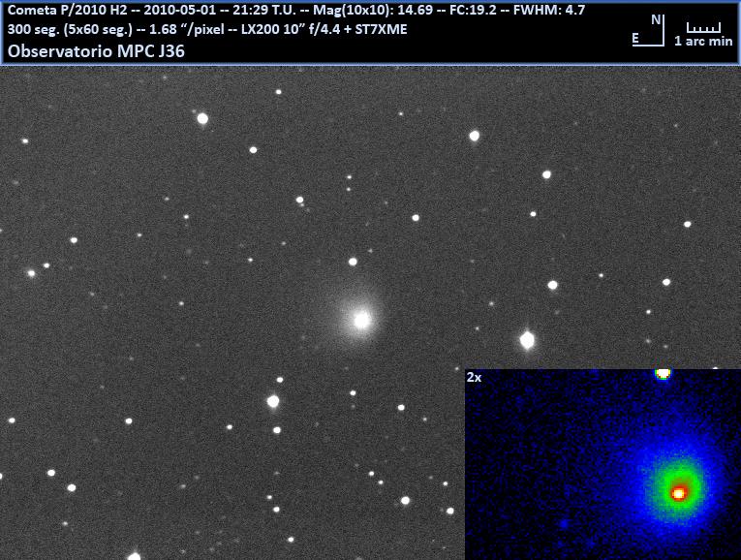
Task: Click the "1 arc min" scale label
Action: pos(703,41)
